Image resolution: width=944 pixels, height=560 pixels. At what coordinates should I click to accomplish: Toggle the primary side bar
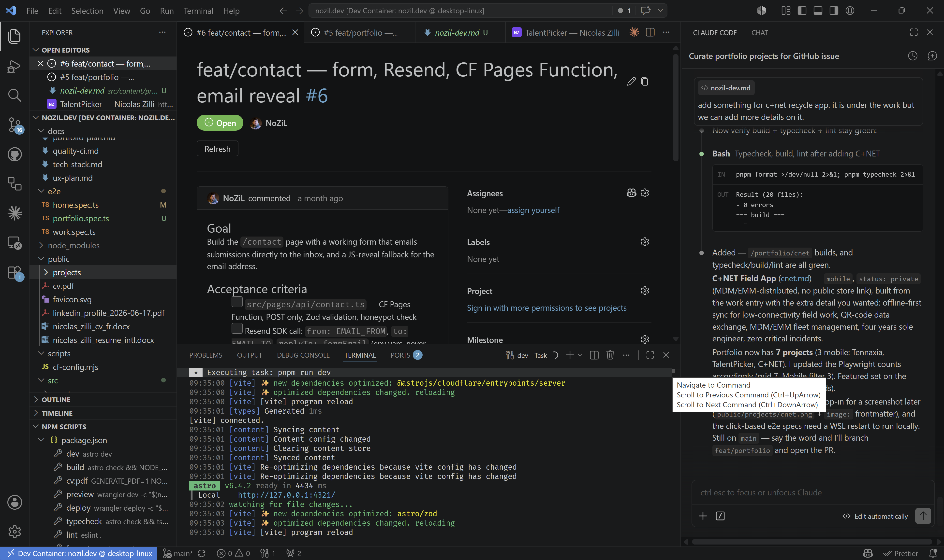coord(802,11)
